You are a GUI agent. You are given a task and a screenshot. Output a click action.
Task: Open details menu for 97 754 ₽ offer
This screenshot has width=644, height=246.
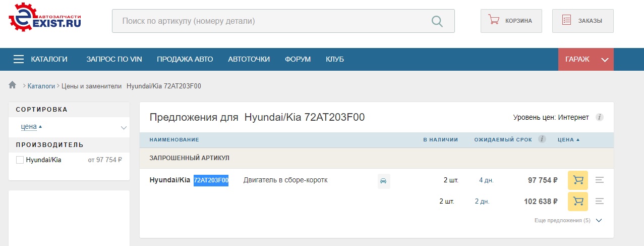pyautogui.click(x=600, y=180)
